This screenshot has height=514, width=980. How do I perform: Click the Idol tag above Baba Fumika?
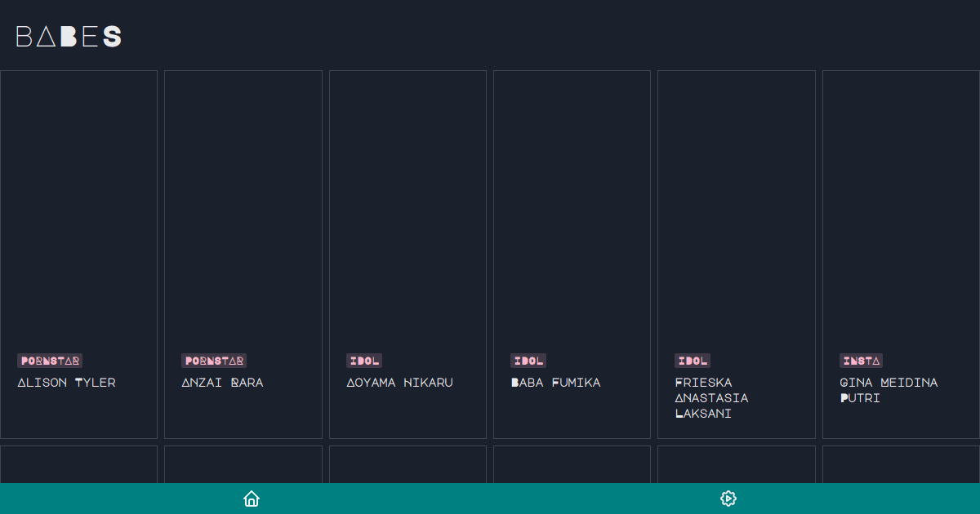[528, 361]
